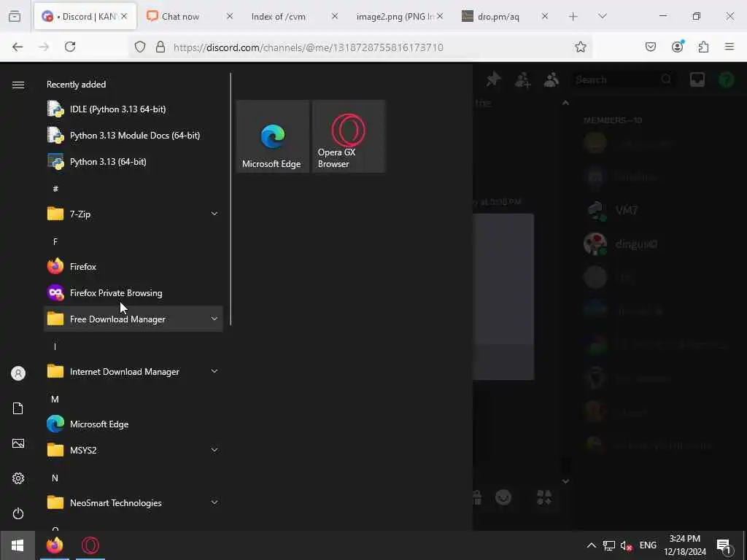Click the muted volume tray icon
Image resolution: width=747 pixels, height=560 pixels.
[x=626, y=545]
